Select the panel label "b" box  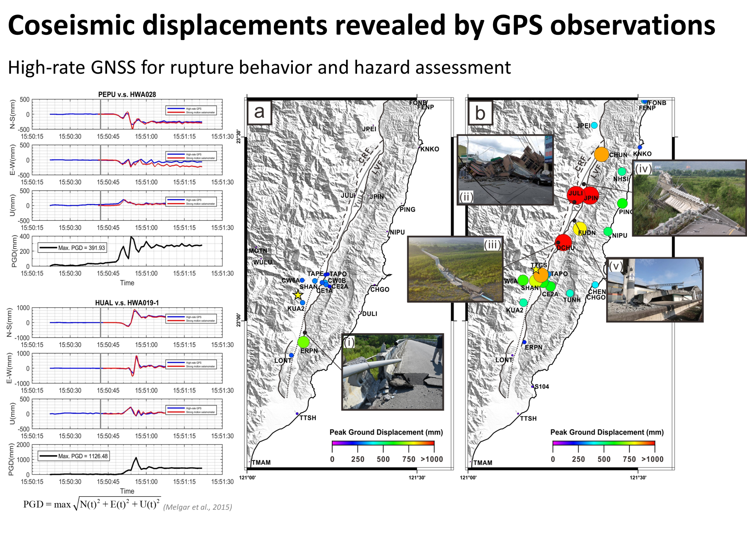tap(480, 113)
